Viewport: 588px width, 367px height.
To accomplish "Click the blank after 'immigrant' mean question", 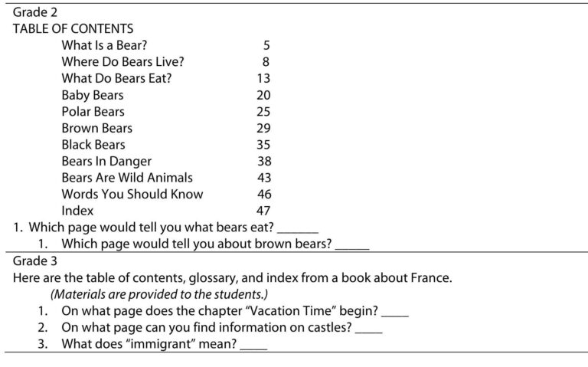I will coord(253,346).
